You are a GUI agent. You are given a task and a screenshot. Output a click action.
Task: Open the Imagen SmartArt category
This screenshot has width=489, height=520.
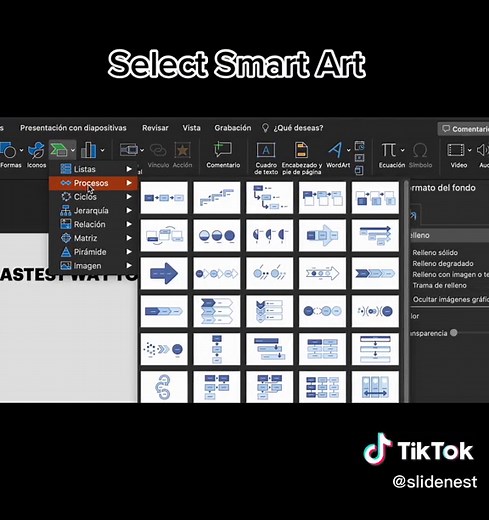click(x=94, y=266)
